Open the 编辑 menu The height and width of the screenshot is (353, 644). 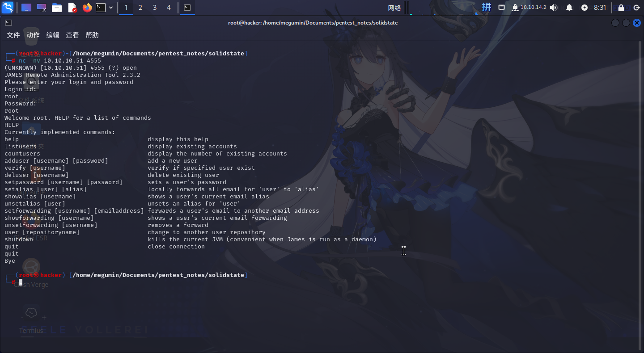(x=53, y=35)
